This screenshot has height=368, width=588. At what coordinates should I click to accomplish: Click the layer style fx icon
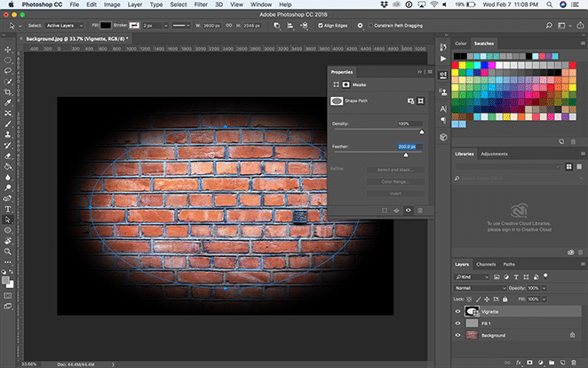point(518,362)
